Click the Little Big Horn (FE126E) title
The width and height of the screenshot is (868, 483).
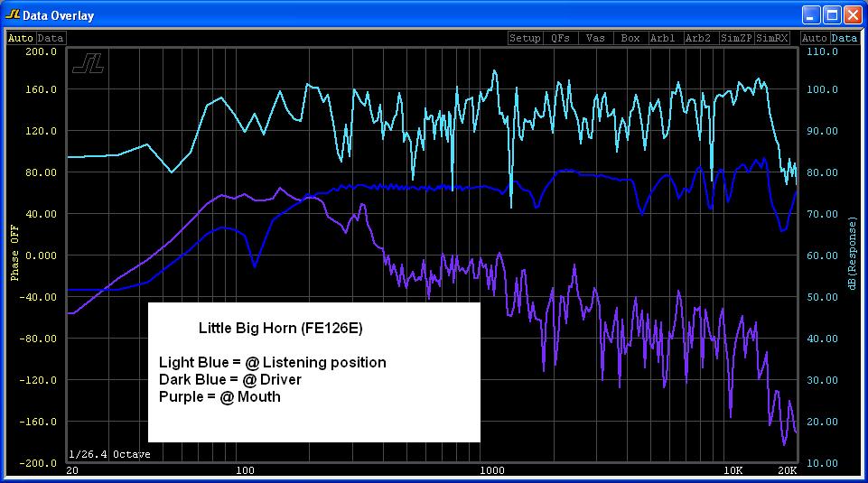click(x=281, y=328)
